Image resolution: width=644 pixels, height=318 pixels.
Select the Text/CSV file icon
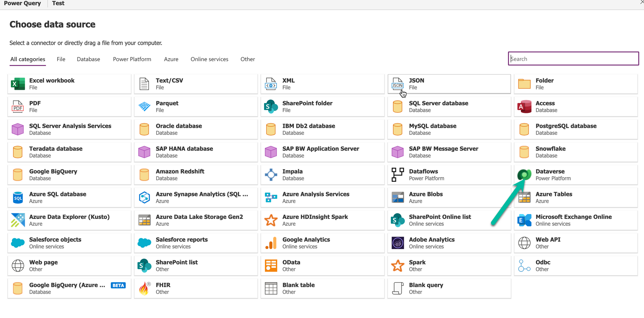click(x=144, y=84)
